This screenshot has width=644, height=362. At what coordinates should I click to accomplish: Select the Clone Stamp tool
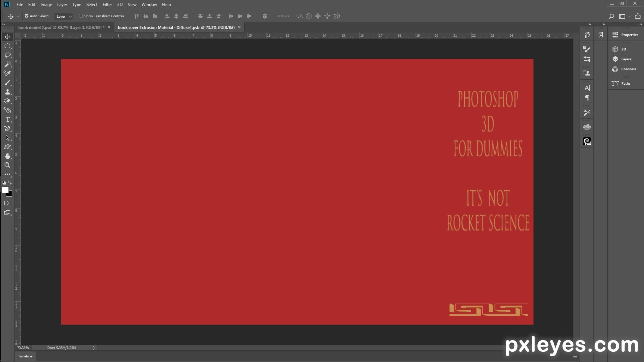pyautogui.click(x=7, y=92)
